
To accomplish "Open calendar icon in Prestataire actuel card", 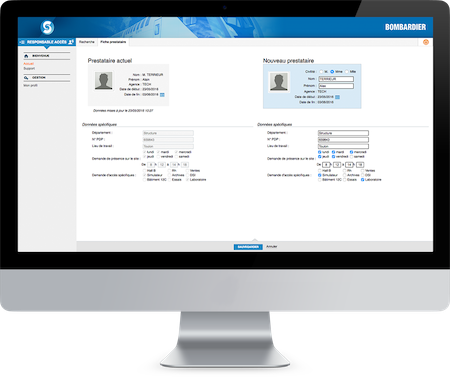I will [162, 95].
